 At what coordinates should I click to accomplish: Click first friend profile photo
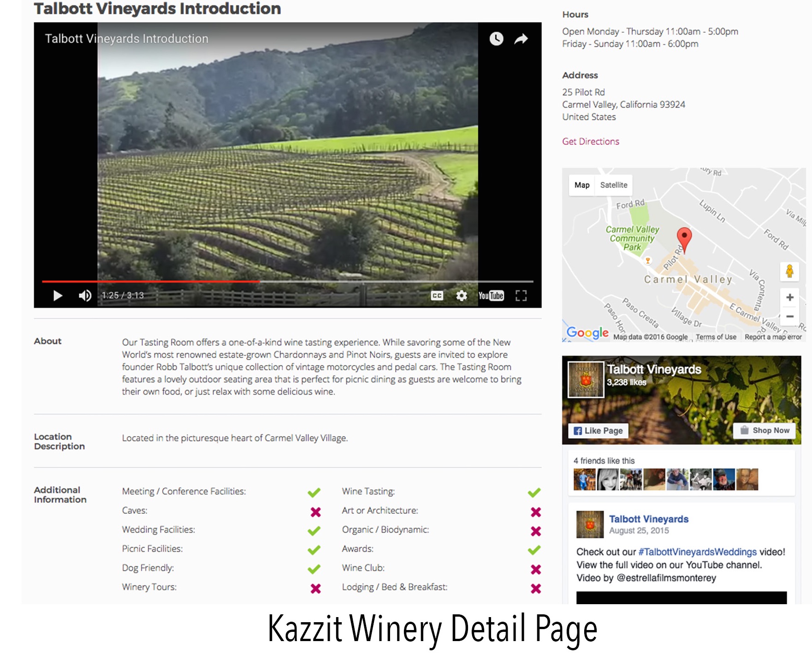pyautogui.click(x=584, y=479)
